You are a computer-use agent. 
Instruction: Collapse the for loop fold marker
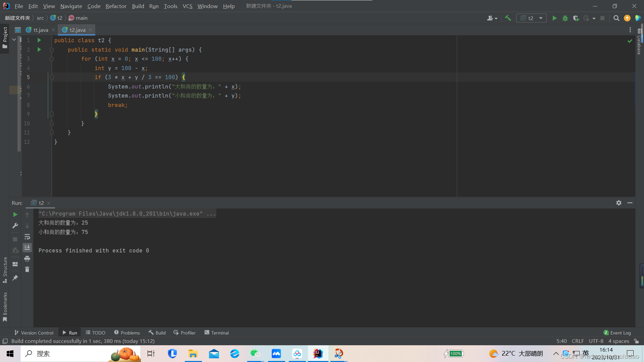coord(52,59)
